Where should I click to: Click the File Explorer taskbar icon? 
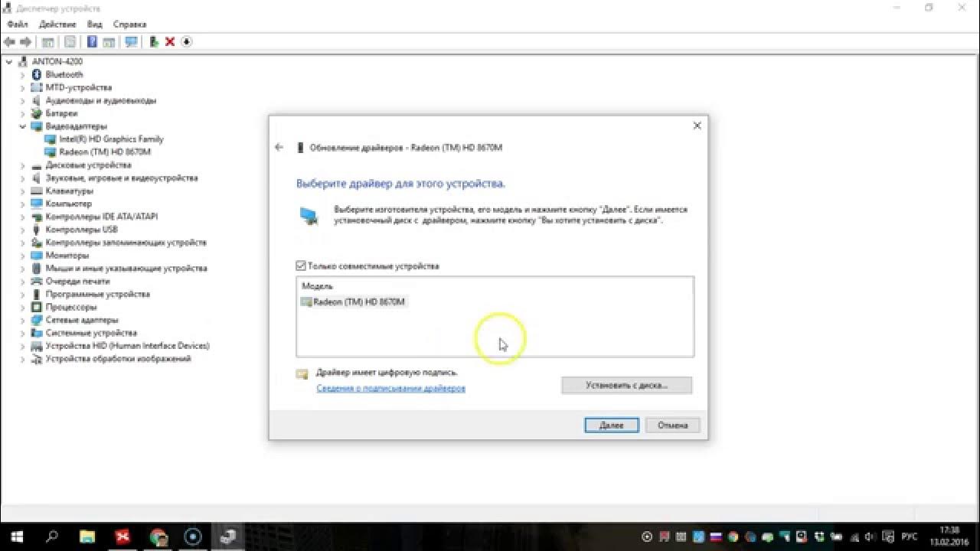click(87, 536)
